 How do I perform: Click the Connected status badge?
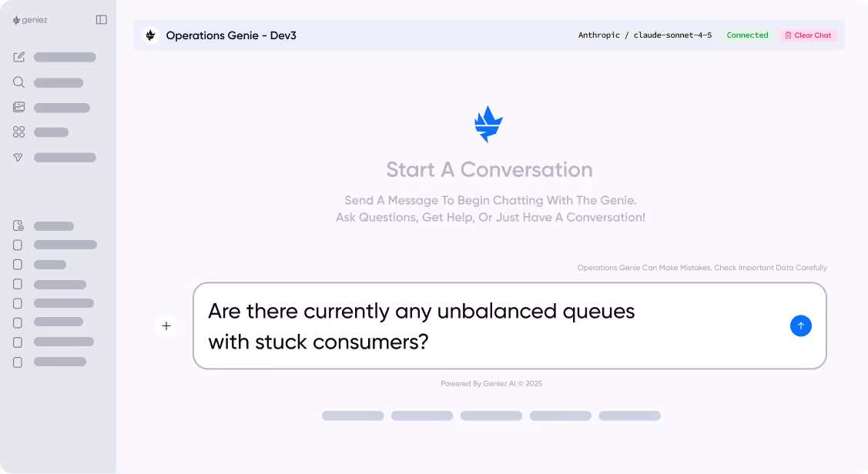747,35
